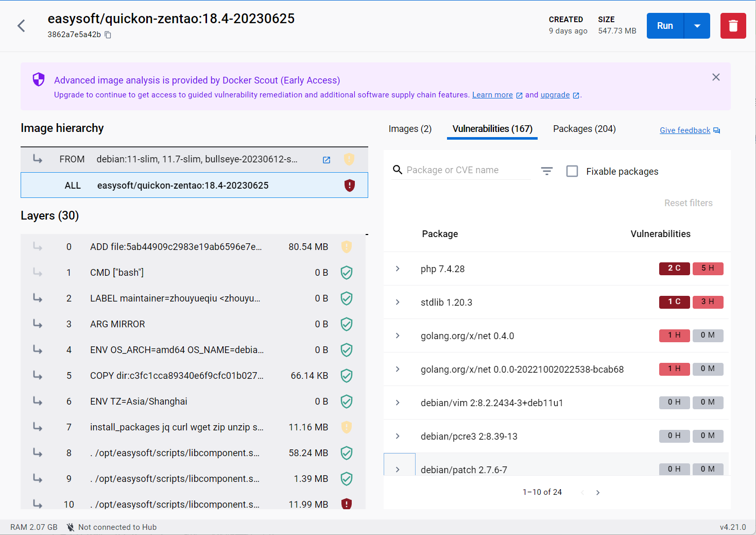Click green shield on ENV TZ layer

347,402
